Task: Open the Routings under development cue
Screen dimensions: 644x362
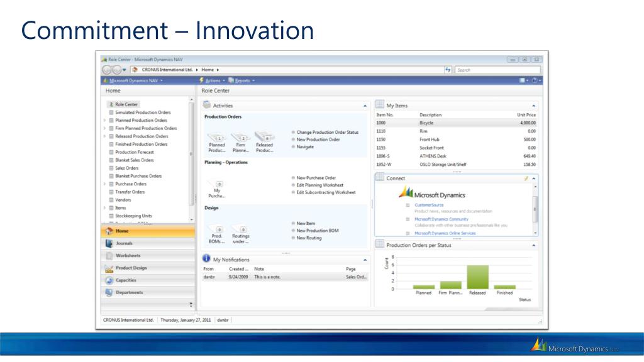Action: click(x=240, y=229)
